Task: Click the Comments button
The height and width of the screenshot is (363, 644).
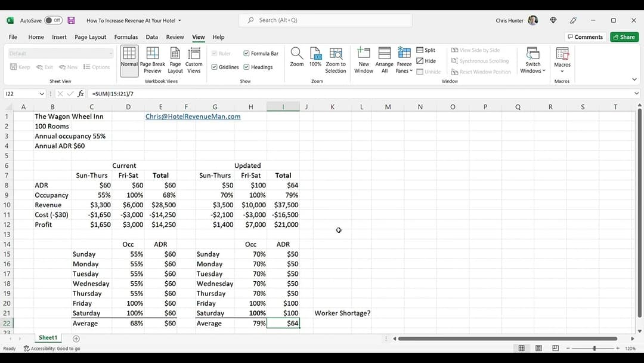Action: [x=586, y=37]
